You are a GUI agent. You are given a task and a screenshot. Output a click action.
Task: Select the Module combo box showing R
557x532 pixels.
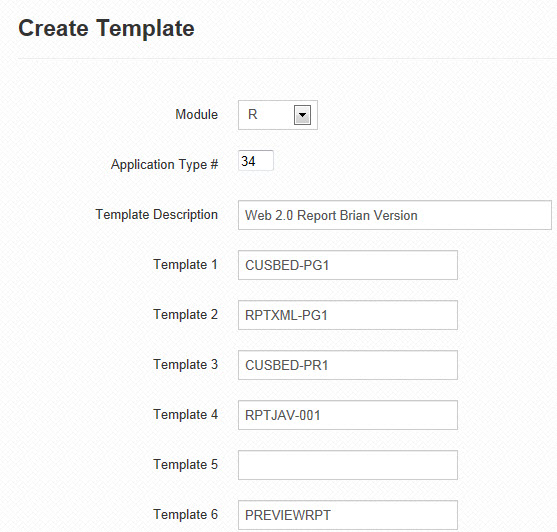[x=278, y=115]
